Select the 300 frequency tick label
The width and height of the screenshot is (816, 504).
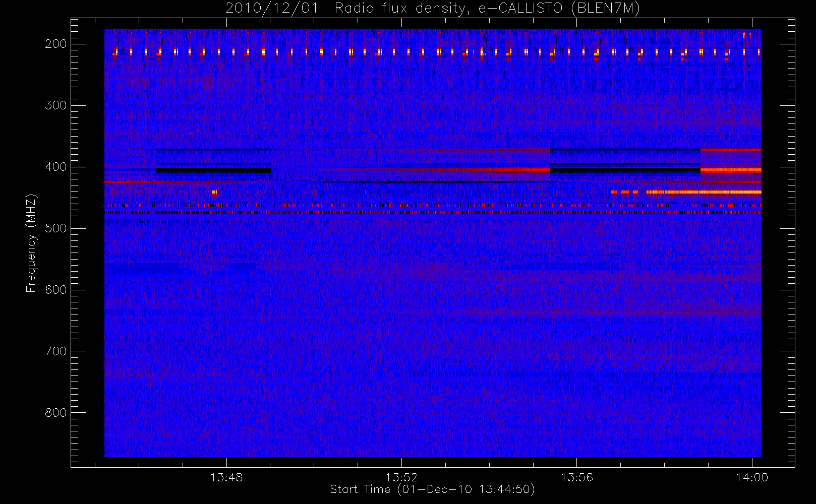[x=56, y=105]
